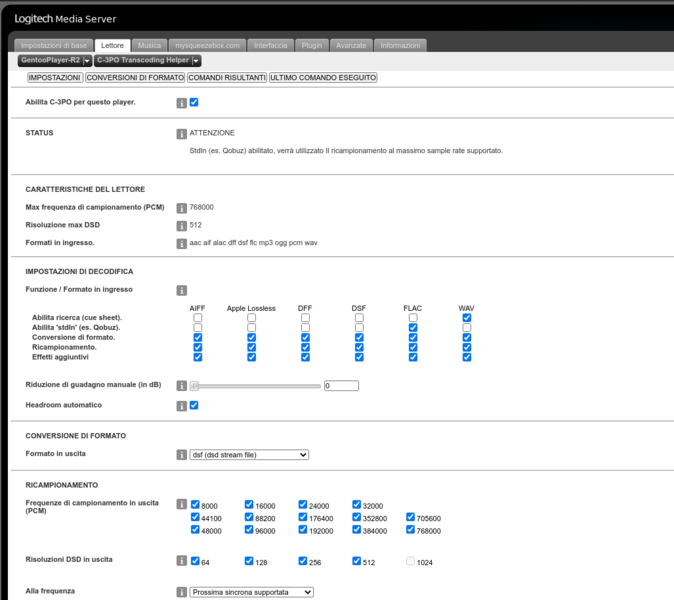Open the Formato in uscita dropdown
Viewport: 674px width, 600px height.
coord(249,454)
